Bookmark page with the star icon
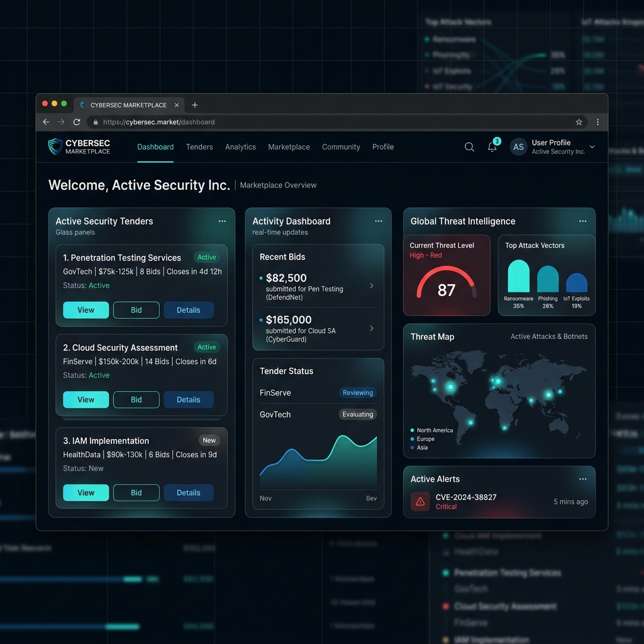 click(579, 122)
